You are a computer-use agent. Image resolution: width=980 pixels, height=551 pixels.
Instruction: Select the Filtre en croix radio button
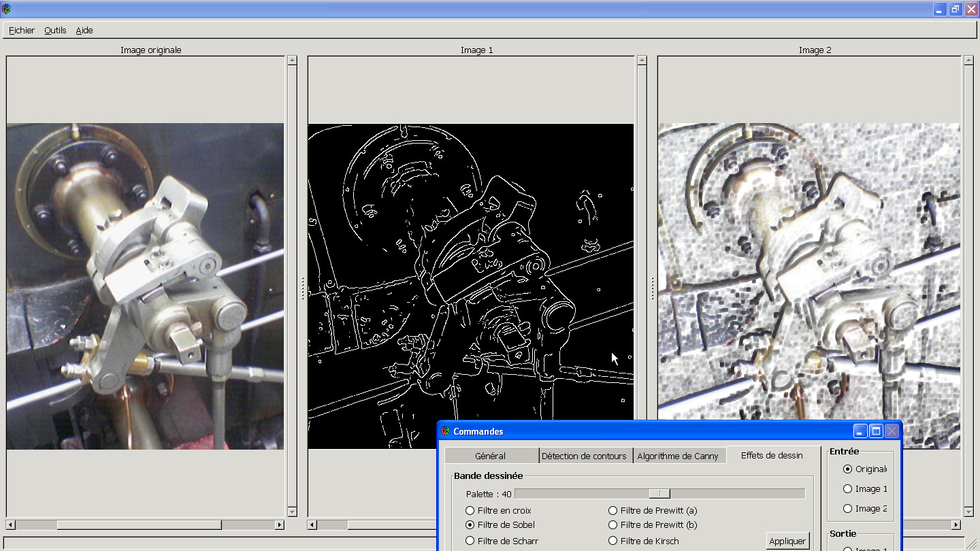(498, 510)
